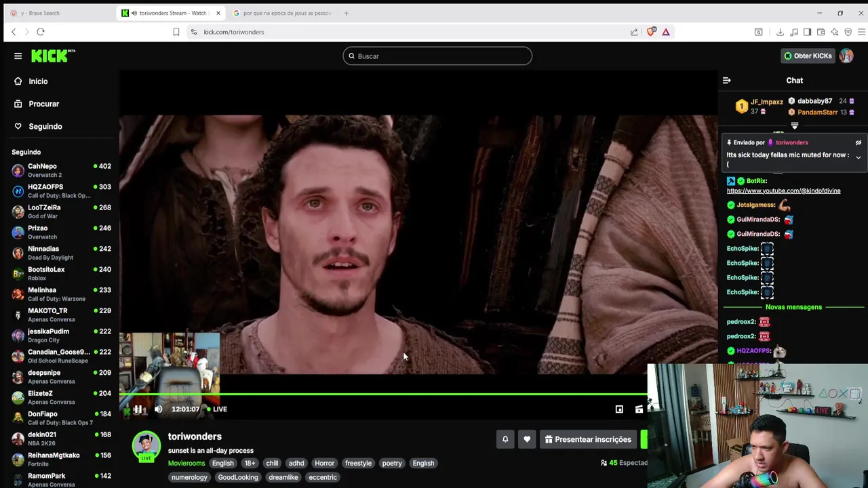868x488 pixels.
Task: Select the 18+ tag
Action: coord(250,464)
